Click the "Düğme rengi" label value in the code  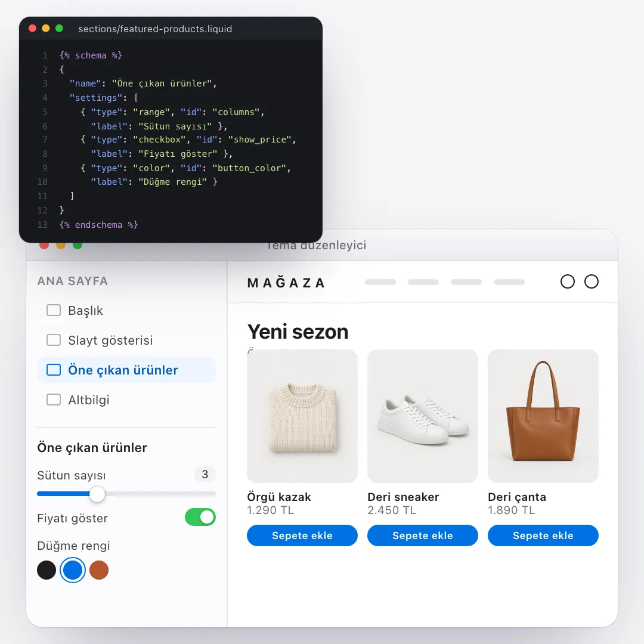[x=172, y=182]
